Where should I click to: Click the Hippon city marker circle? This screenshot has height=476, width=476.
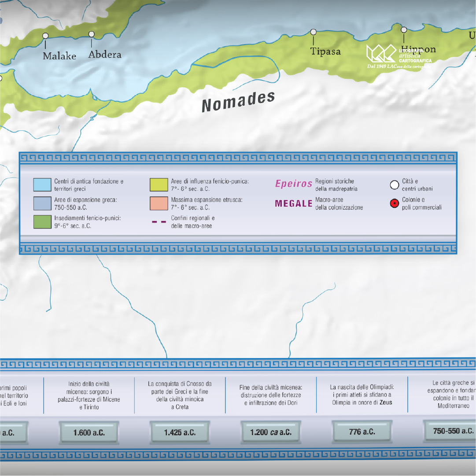click(404, 30)
